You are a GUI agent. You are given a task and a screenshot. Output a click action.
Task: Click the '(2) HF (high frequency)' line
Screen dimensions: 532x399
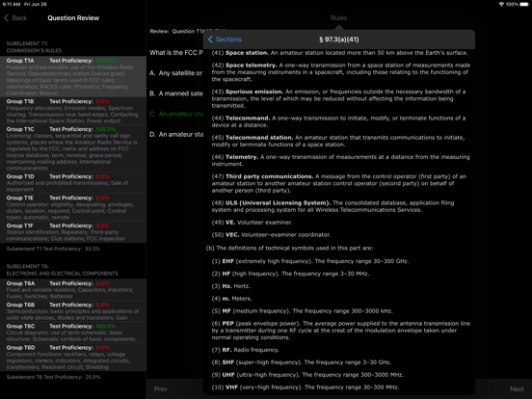[x=290, y=274]
